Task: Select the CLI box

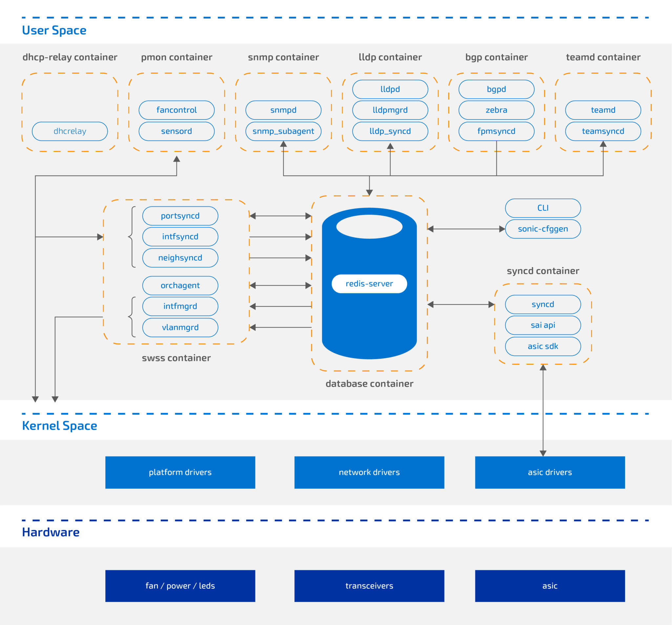Action: tap(543, 208)
